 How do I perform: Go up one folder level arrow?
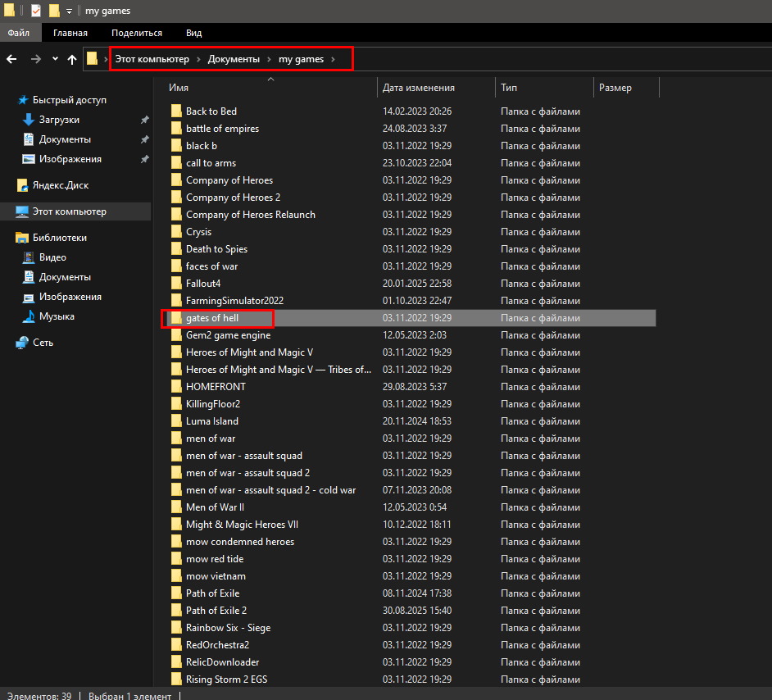(x=72, y=59)
